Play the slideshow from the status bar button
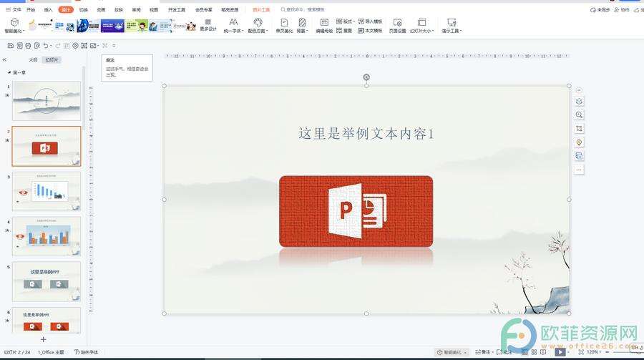 [x=560, y=352]
